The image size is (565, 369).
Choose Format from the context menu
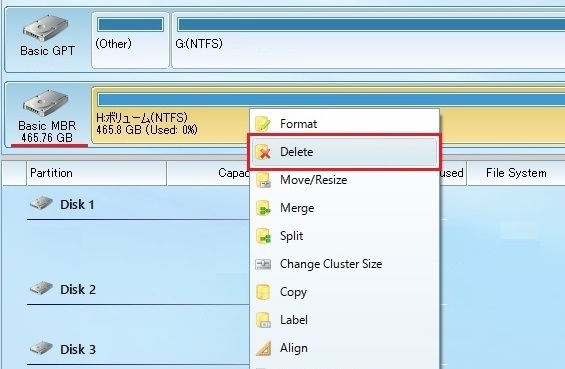pyautogui.click(x=344, y=124)
